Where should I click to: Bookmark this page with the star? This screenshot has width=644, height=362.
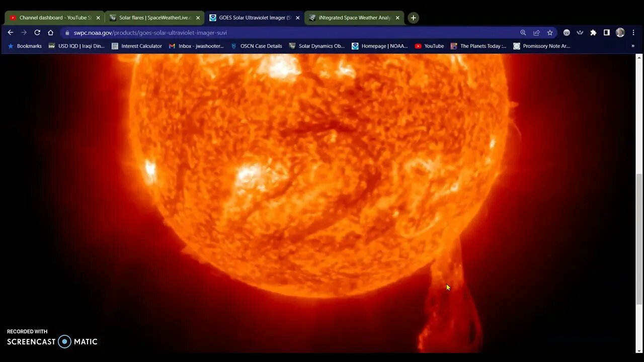(x=550, y=33)
